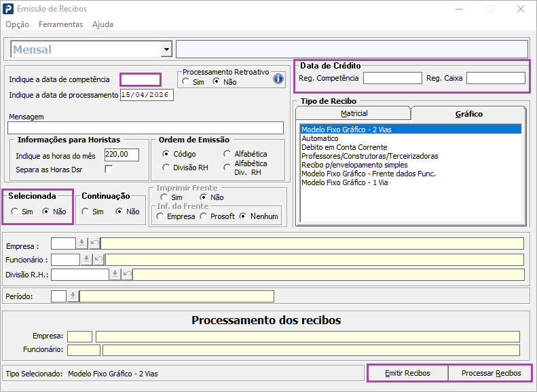
Task: Click the Funcionário code input field
Action: [x=65, y=260]
